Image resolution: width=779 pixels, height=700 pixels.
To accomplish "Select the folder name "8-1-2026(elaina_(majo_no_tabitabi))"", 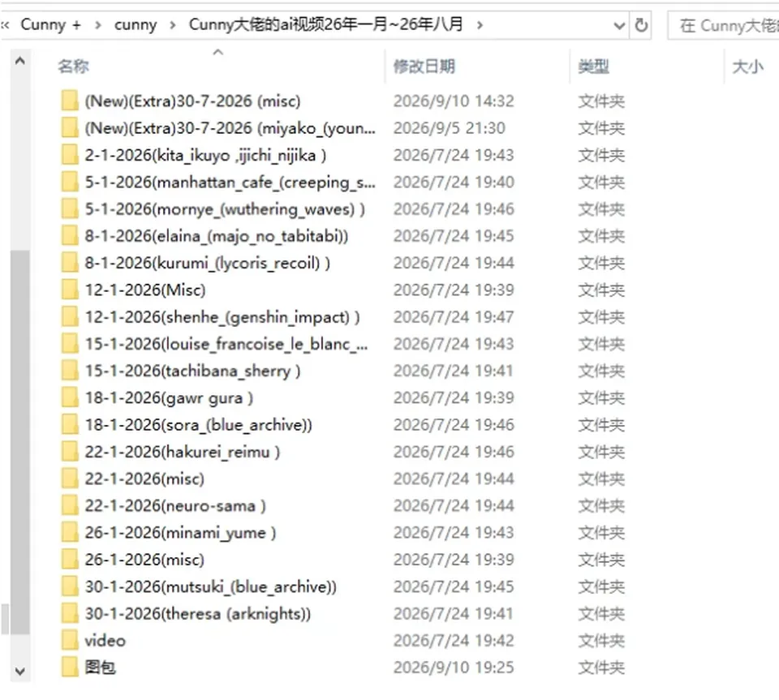I will (x=216, y=236).
